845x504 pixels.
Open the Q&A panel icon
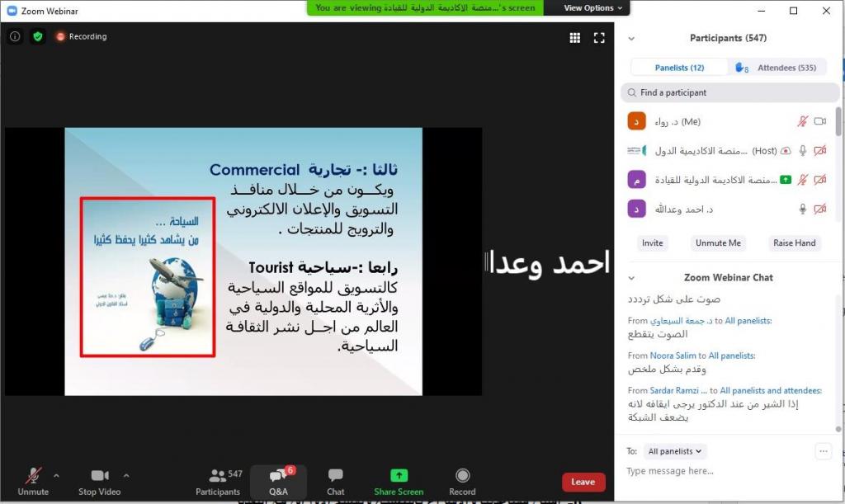278,476
